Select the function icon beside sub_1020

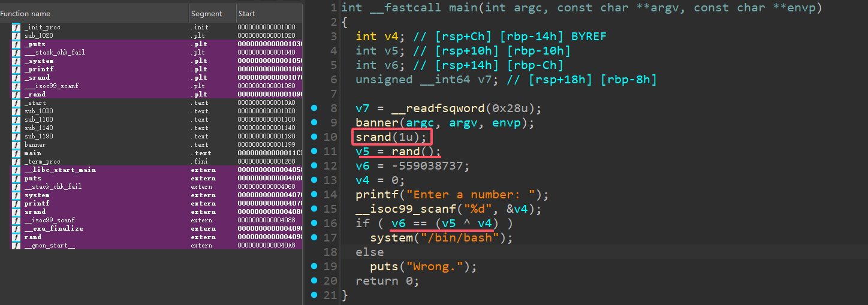16,36
